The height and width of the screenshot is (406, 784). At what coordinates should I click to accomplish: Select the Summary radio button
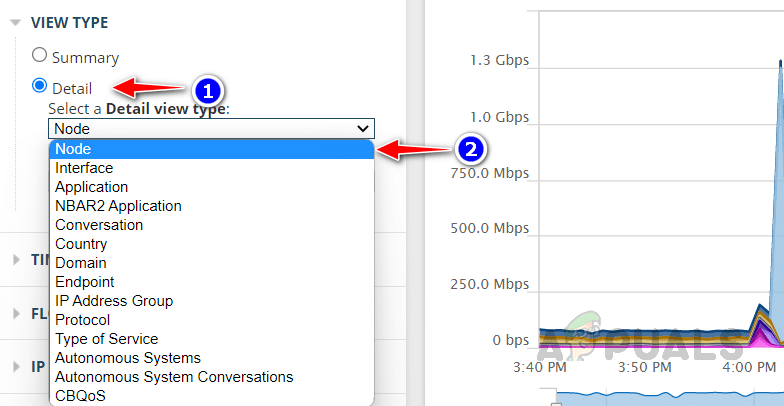[40, 56]
